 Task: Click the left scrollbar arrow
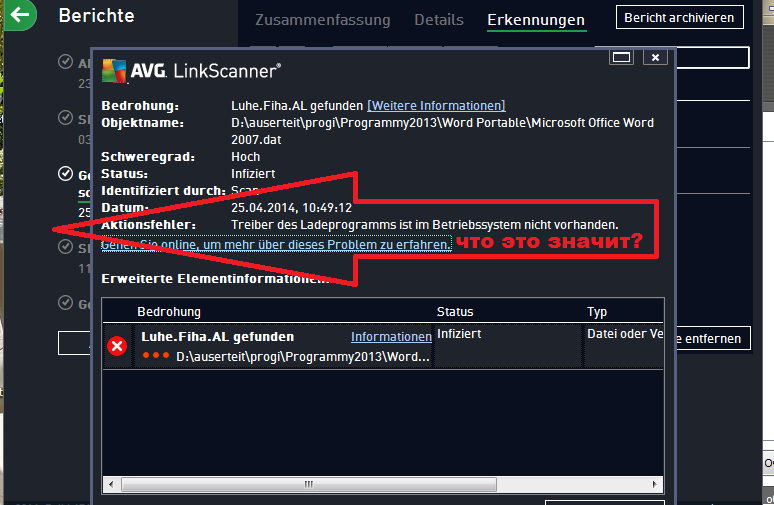pos(111,484)
